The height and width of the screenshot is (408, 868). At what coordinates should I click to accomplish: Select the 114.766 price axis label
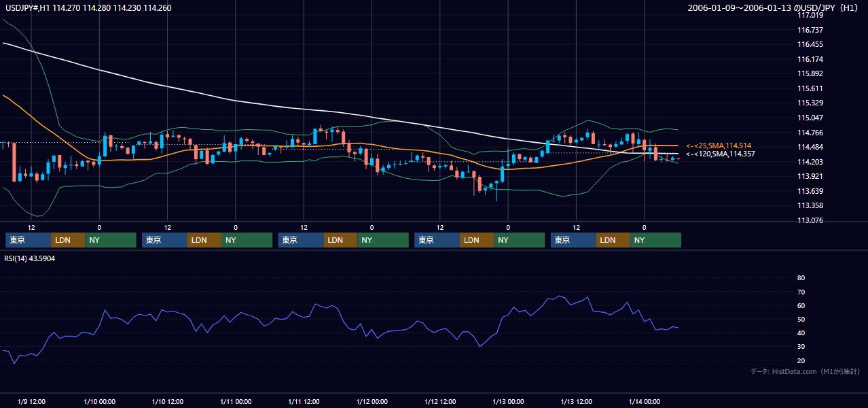point(810,133)
